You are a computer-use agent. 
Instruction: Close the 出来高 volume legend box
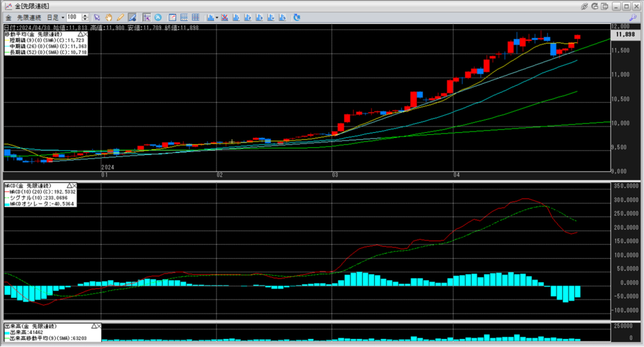100,327
